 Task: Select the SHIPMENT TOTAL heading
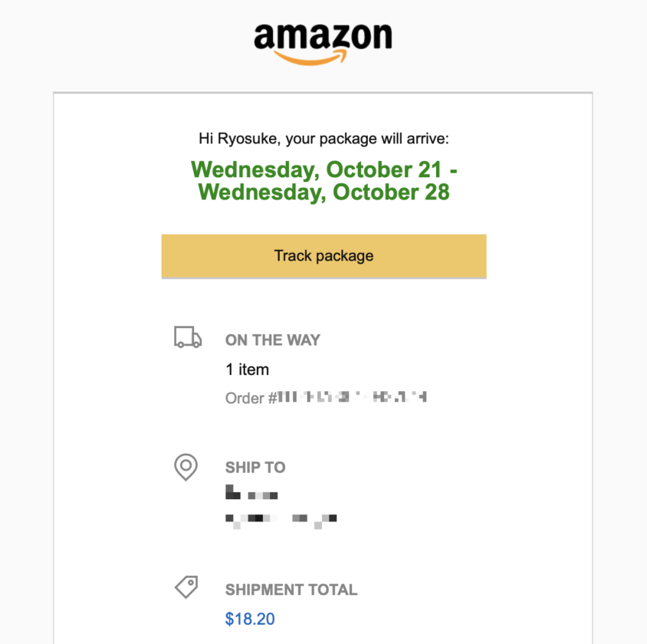click(291, 590)
